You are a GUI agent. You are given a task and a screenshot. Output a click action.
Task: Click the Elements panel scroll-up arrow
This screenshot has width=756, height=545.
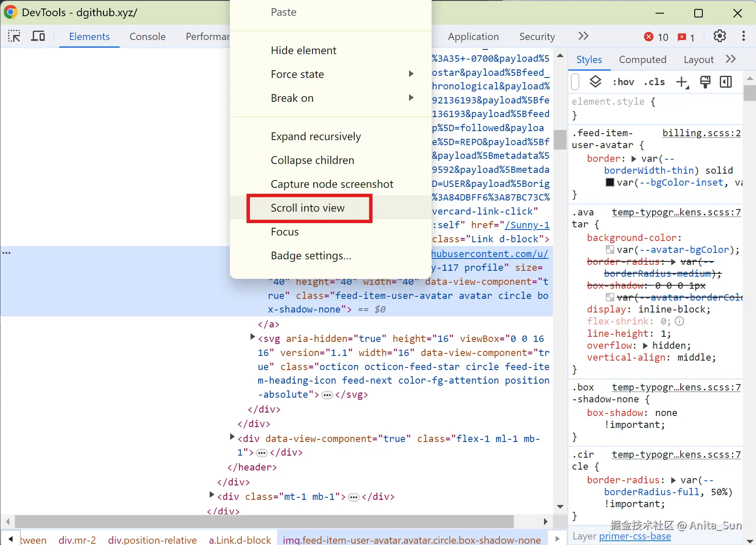(560, 56)
